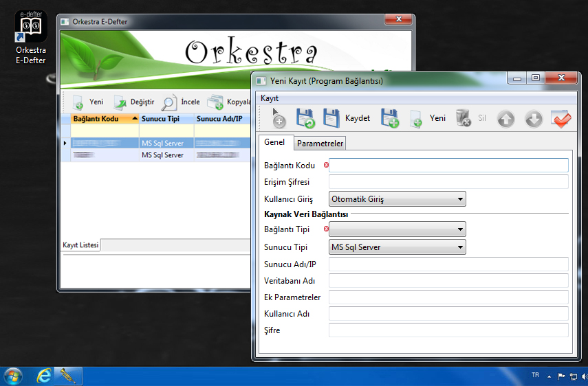The image size is (588, 386).
Task: Select the Kayıt Listesi tab
Action: 80,245
